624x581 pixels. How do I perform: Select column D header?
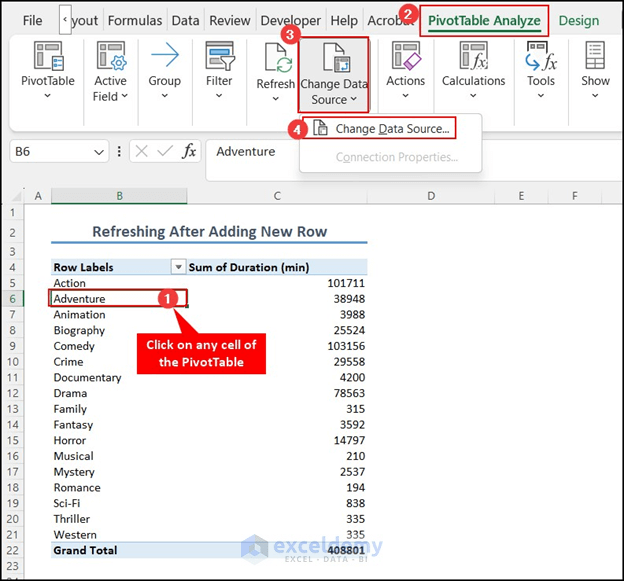[x=431, y=196]
